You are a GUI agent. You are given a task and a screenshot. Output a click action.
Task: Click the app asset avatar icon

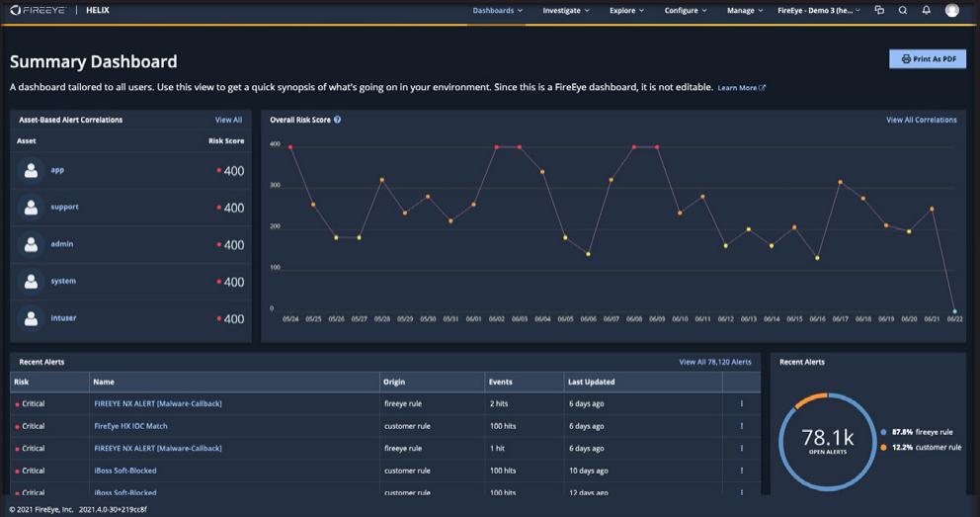point(31,170)
